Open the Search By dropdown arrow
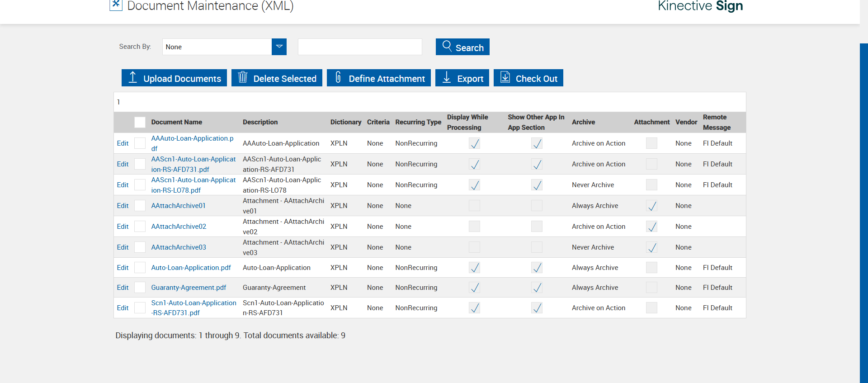This screenshot has width=868, height=383. pyautogui.click(x=279, y=47)
